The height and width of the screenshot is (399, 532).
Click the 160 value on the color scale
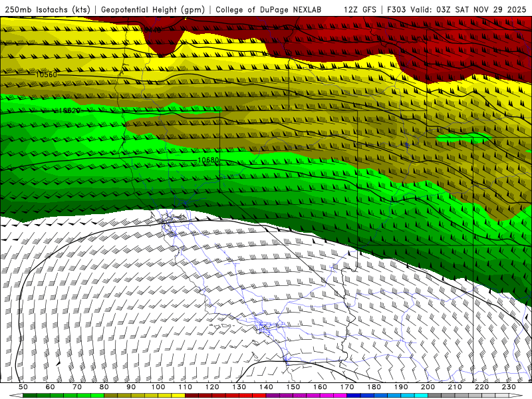point(320,387)
